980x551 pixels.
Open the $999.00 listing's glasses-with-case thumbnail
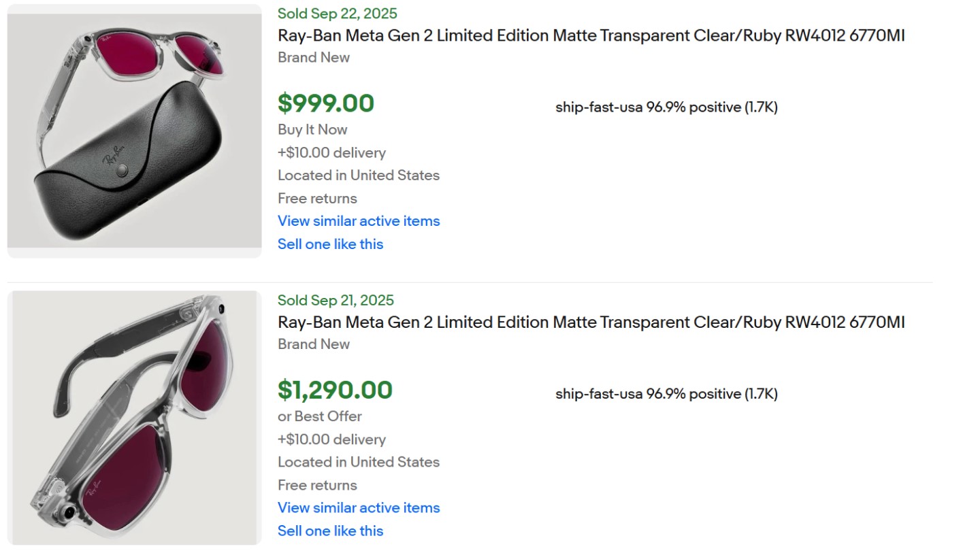pos(134,131)
